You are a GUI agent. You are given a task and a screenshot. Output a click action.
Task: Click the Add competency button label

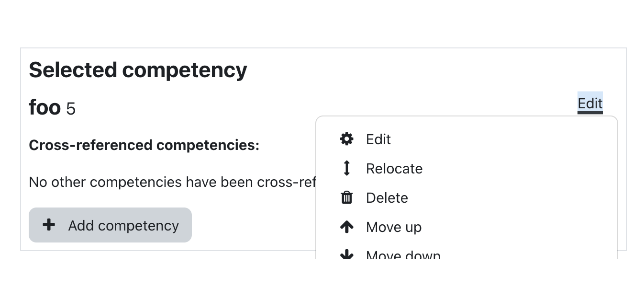click(x=123, y=225)
